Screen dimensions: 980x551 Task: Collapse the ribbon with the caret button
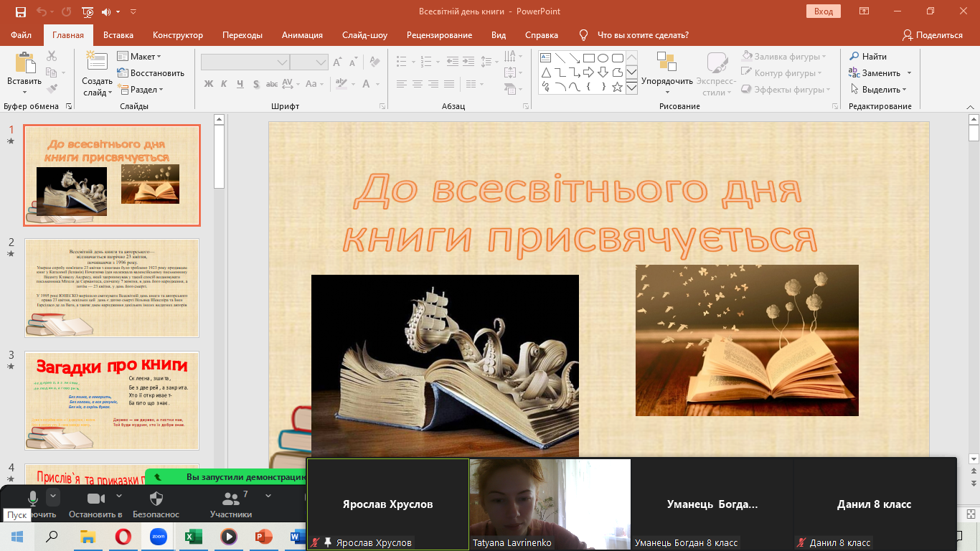[x=971, y=106]
